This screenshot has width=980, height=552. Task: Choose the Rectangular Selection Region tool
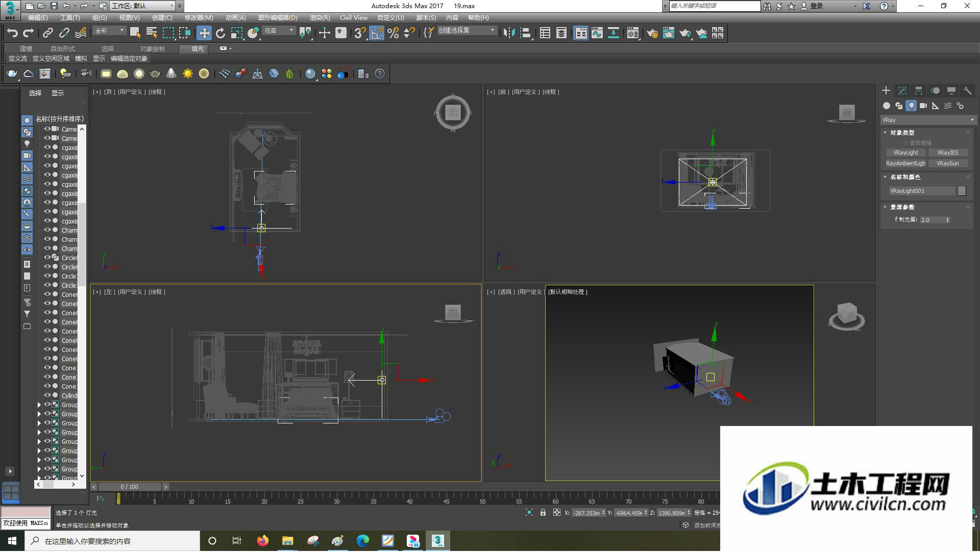pyautogui.click(x=168, y=33)
